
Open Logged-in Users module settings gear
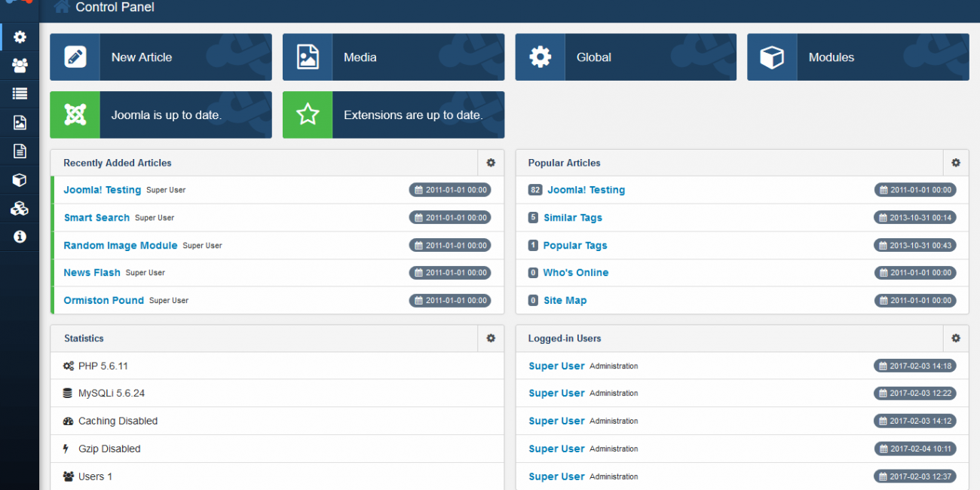coord(956,338)
